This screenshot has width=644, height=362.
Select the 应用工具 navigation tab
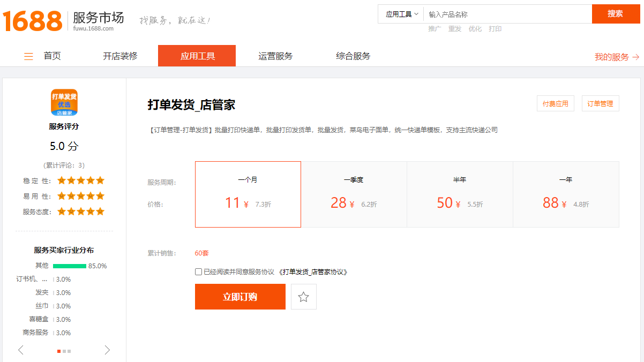pos(197,56)
